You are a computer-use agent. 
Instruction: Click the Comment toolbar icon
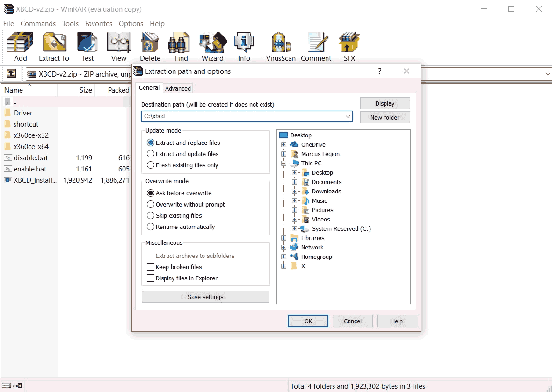pyautogui.click(x=316, y=47)
